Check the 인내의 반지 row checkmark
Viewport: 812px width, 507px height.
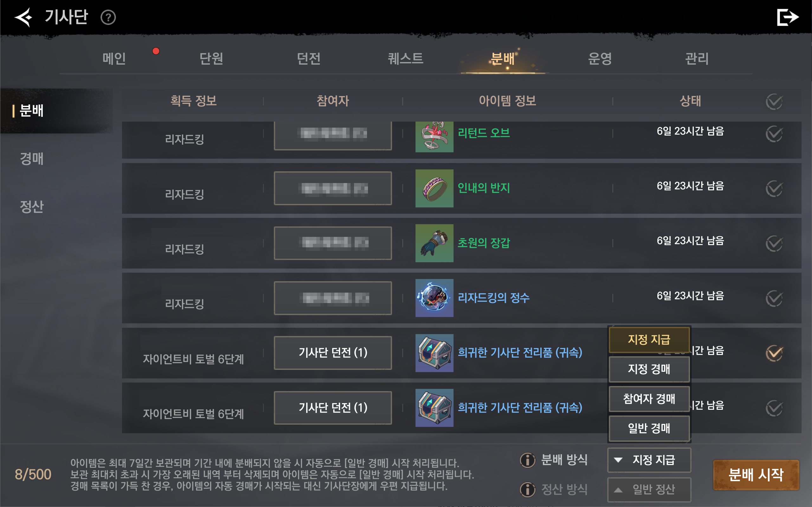[x=774, y=188]
